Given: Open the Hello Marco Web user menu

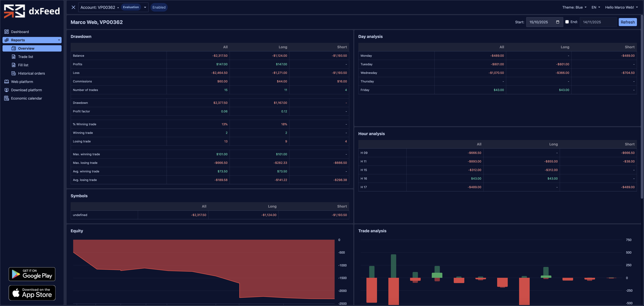Looking at the screenshot, I should point(621,7).
